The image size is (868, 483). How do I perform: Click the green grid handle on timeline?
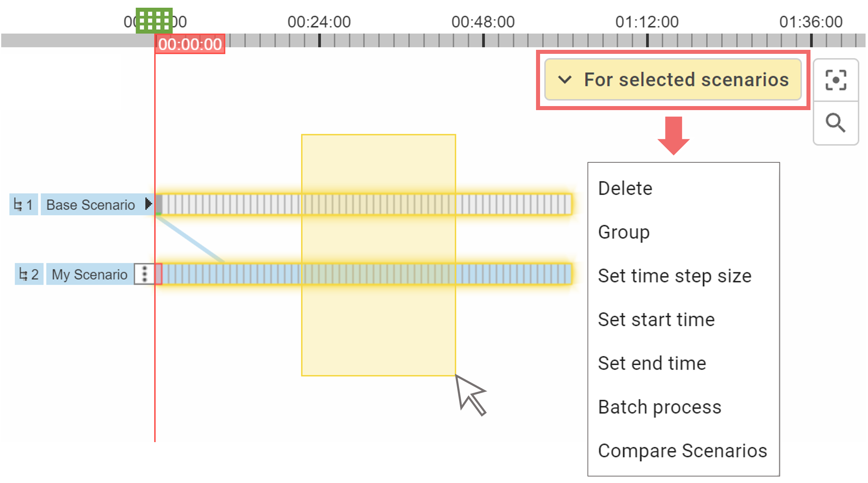coord(154,20)
